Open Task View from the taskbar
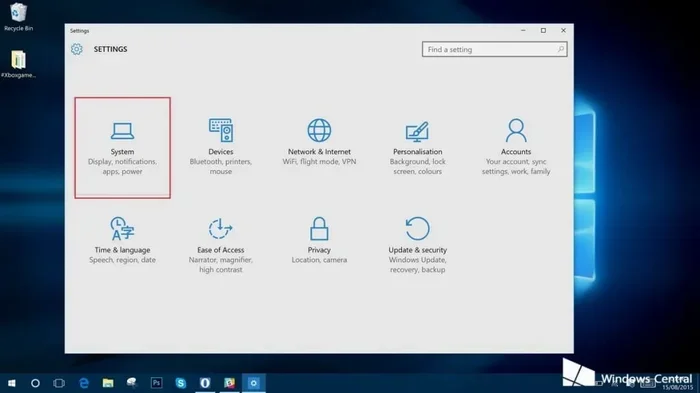This screenshot has height=393, width=700. click(59, 383)
